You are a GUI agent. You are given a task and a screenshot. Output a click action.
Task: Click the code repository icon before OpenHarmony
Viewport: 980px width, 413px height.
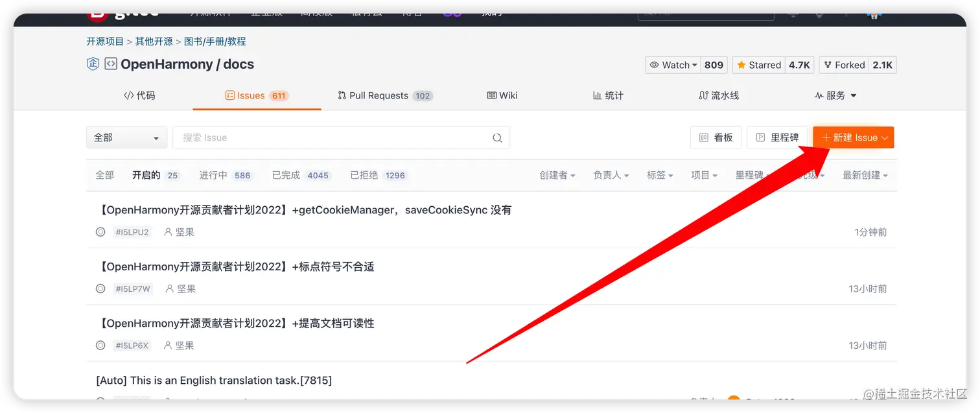[x=111, y=64]
